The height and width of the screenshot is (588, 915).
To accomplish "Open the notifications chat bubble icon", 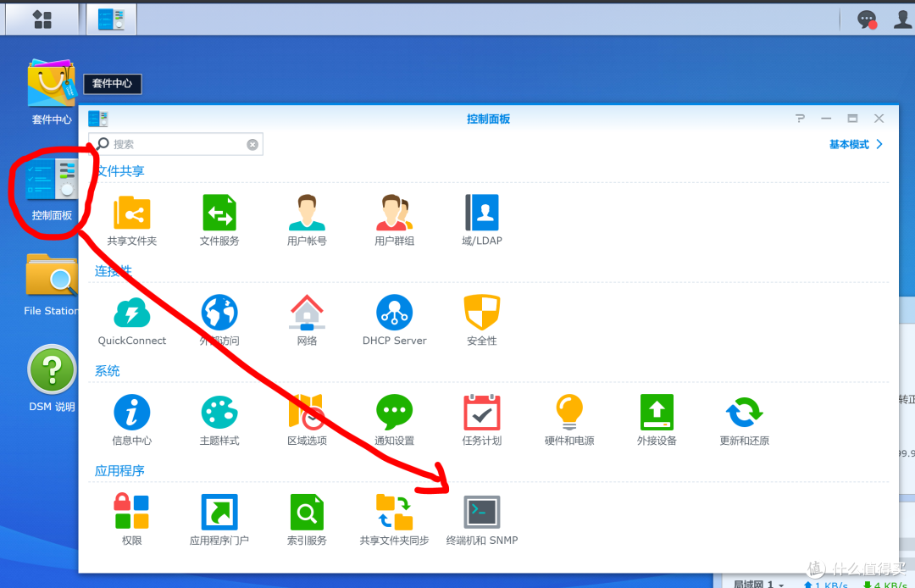I will 868,19.
